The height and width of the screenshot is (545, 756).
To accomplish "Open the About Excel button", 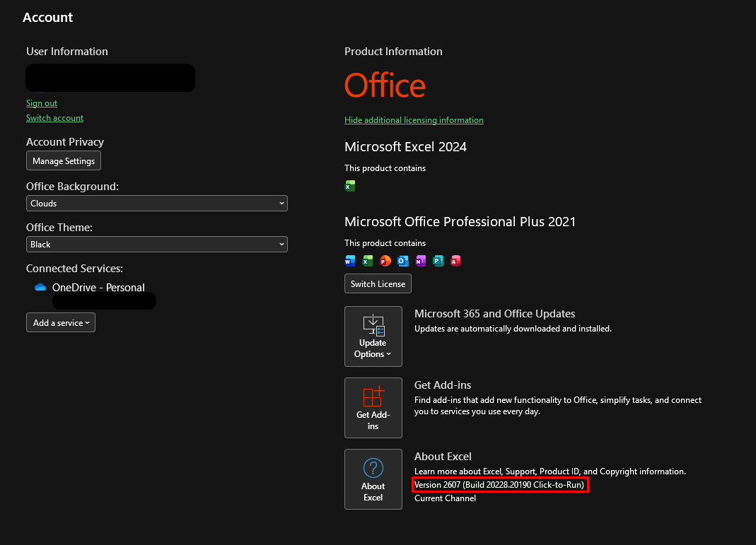I will point(373,479).
